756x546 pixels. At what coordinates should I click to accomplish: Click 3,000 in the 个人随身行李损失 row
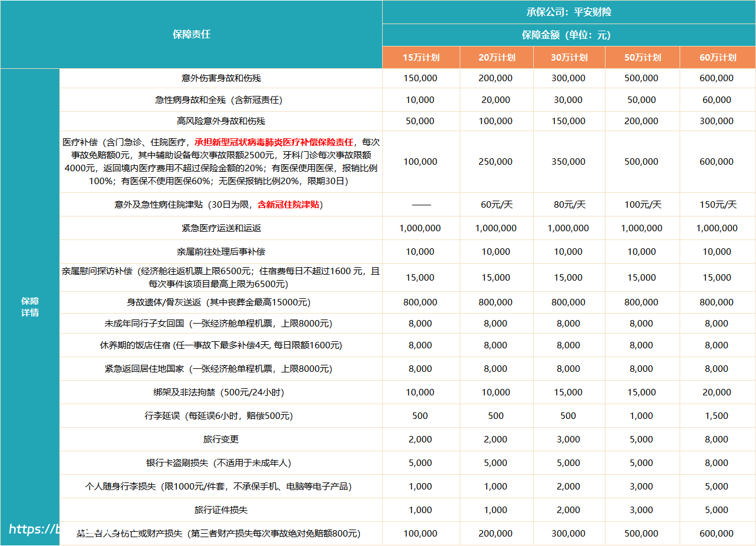coord(641,486)
